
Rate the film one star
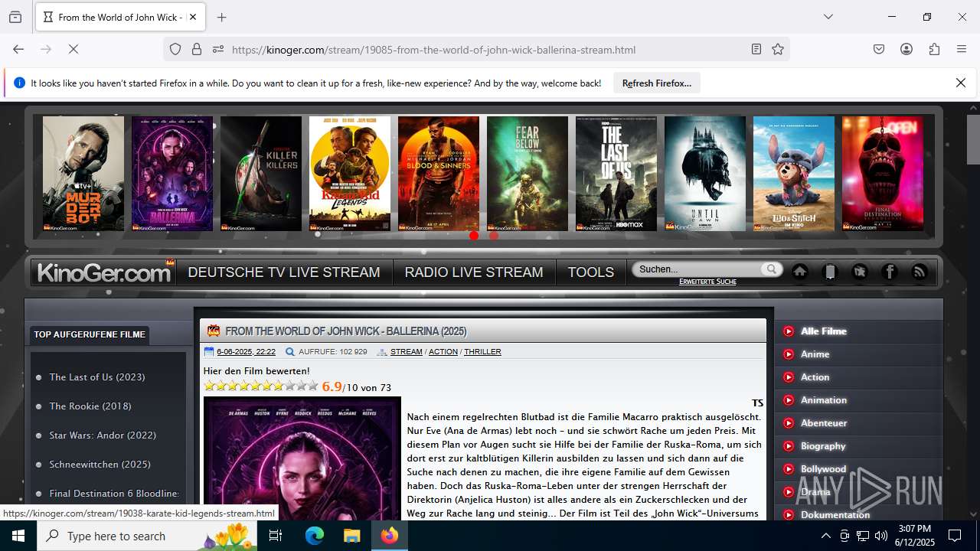[210, 386]
